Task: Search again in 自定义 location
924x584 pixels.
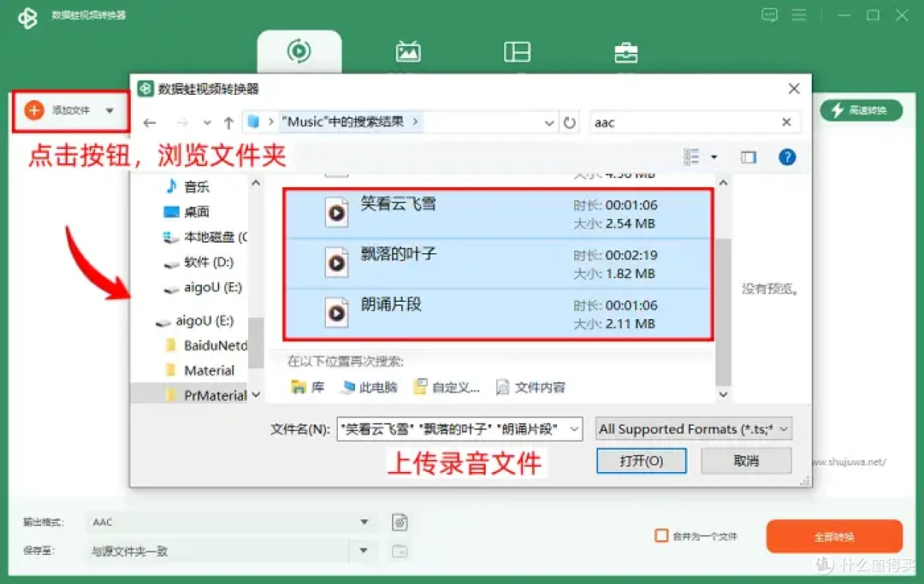Action: (x=447, y=387)
